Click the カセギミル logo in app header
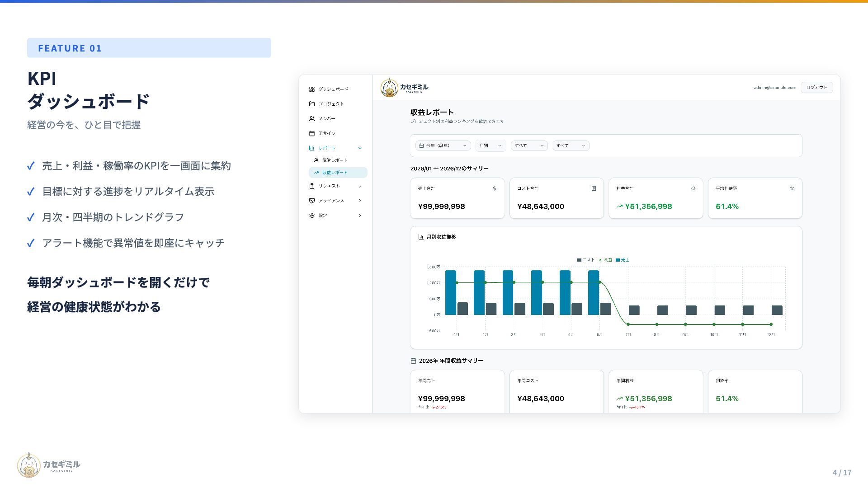Screen dimensions: 868x488 point(404,88)
